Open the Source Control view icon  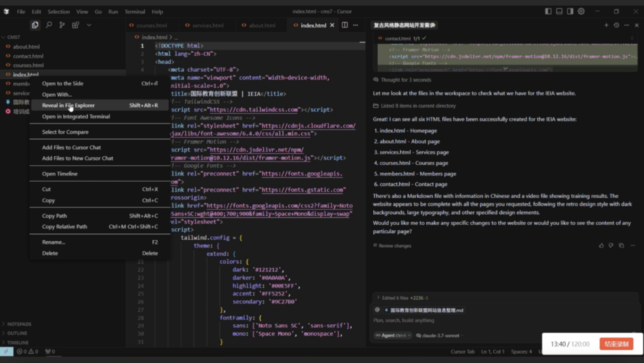[62, 25]
